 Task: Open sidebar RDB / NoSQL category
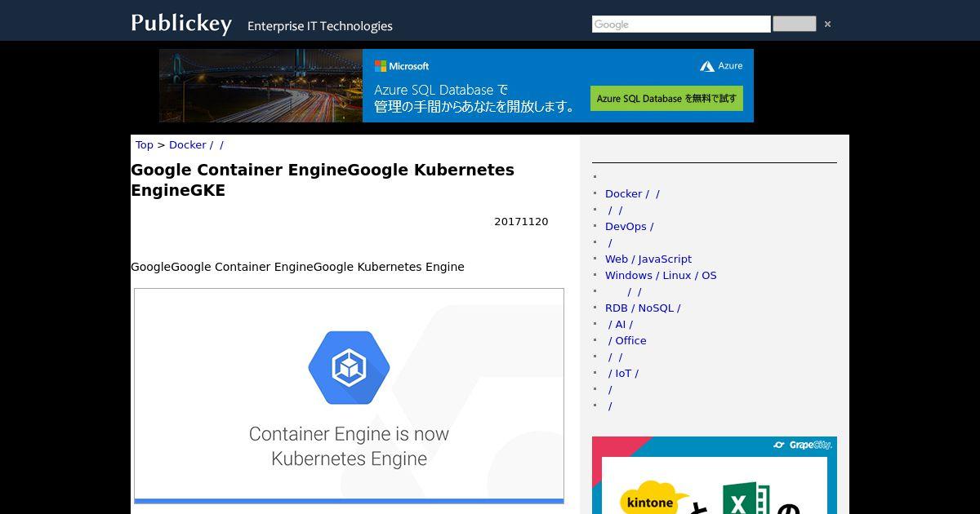643,308
